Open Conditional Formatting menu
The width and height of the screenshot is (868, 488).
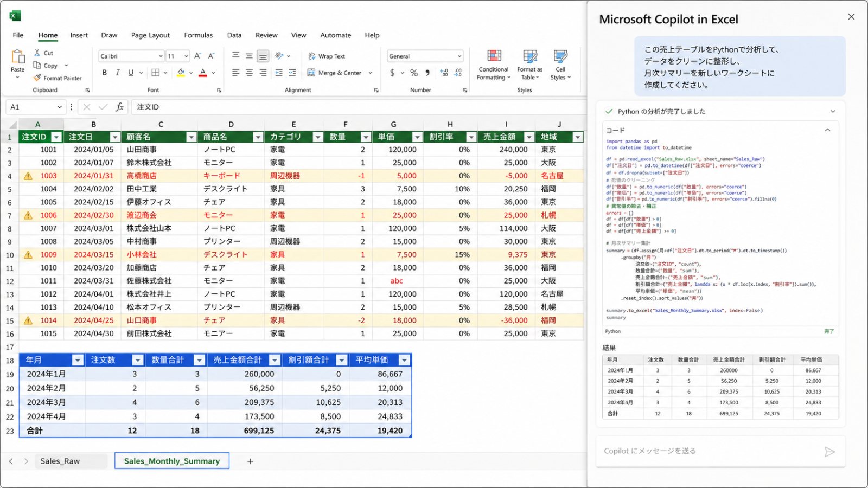pos(494,65)
